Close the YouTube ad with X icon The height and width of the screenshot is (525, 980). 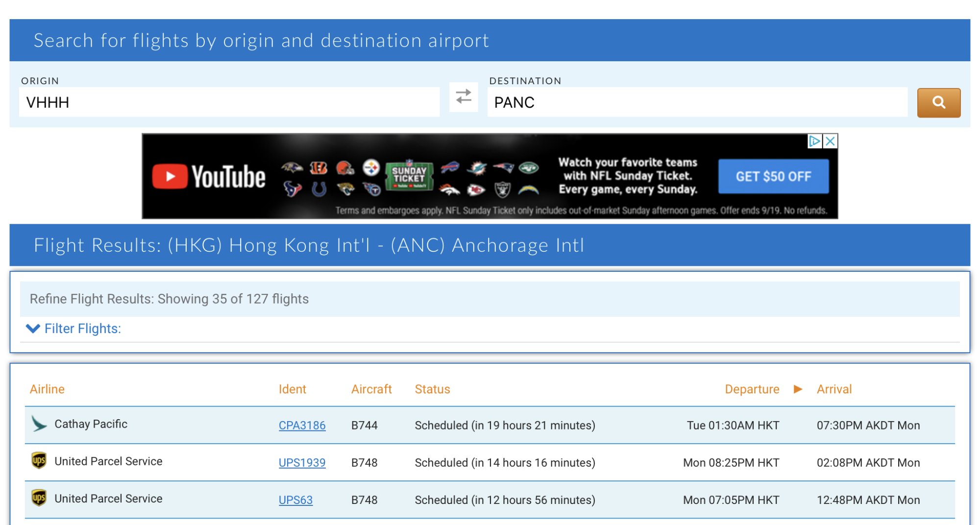830,142
